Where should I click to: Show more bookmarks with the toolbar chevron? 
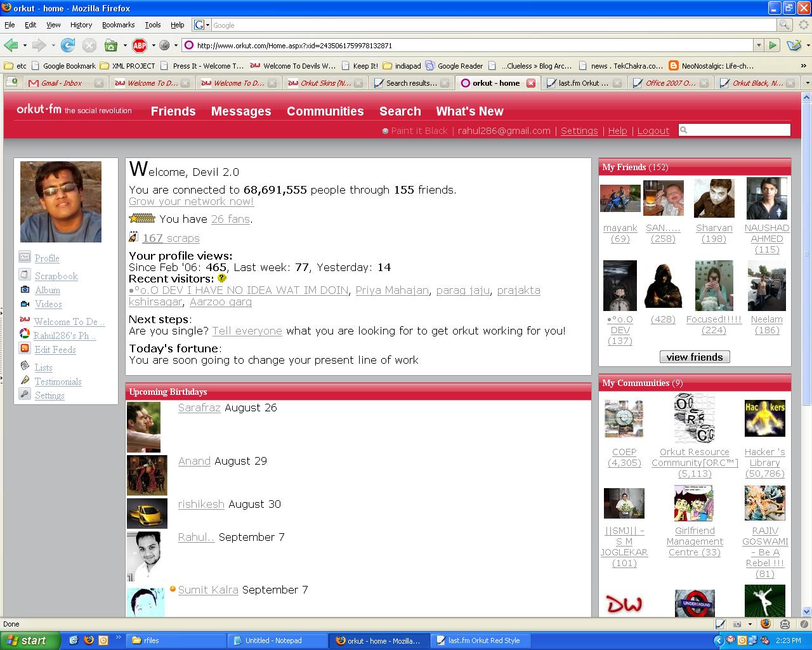804,65
